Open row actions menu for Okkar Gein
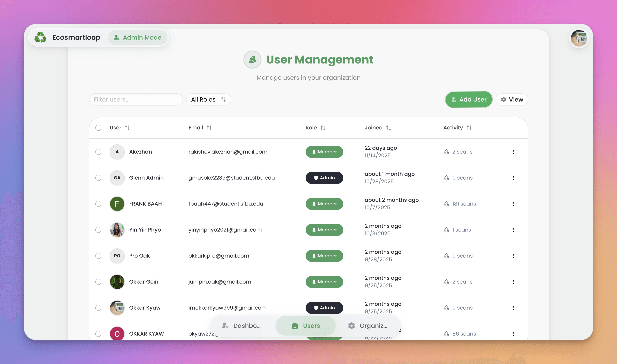Image resolution: width=617 pixels, height=364 pixels. [513, 282]
